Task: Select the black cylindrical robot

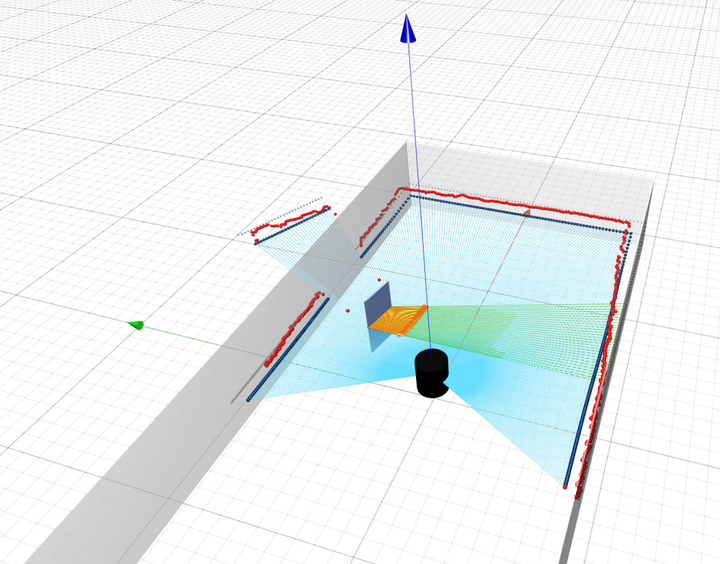Action: (x=432, y=373)
